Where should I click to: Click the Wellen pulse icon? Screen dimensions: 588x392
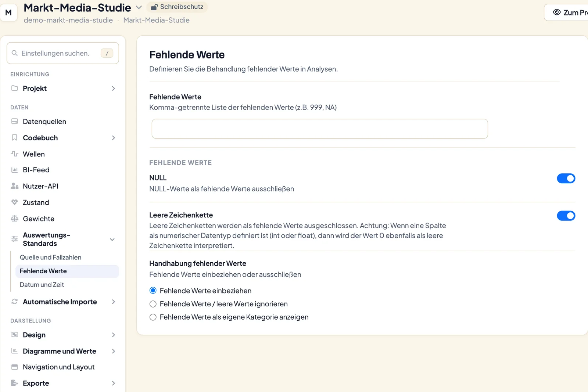click(x=15, y=154)
